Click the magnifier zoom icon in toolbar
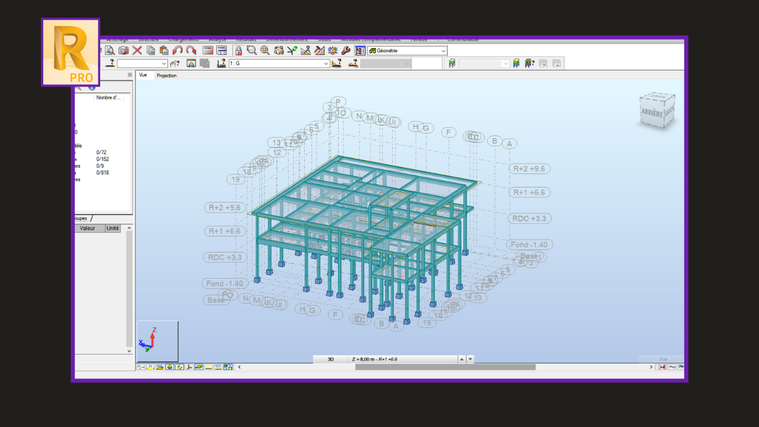This screenshot has width=759, height=427. [251, 50]
